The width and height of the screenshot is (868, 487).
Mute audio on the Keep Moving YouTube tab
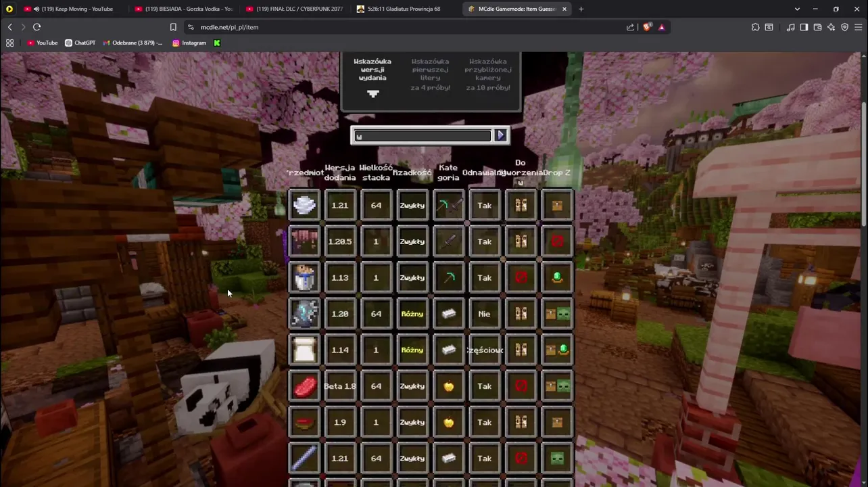coord(36,9)
